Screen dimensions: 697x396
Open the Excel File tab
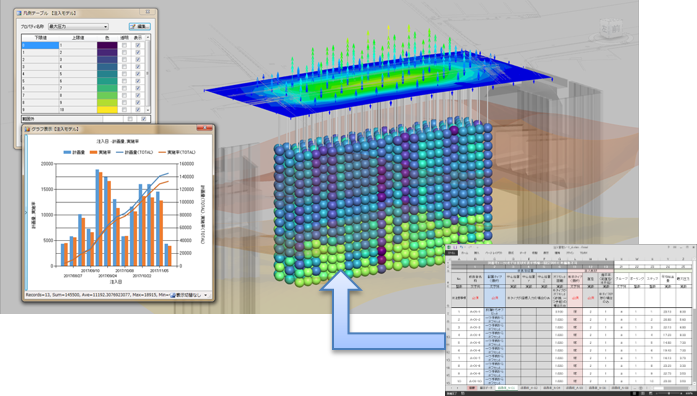point(451,252)
